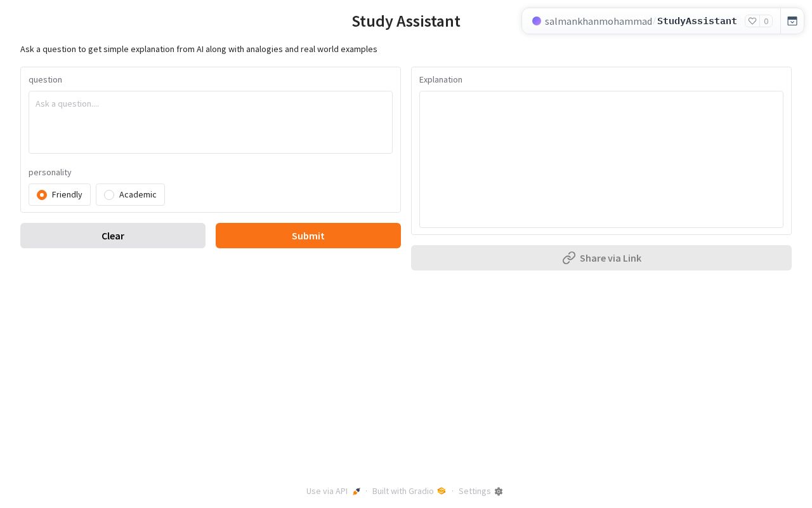Click the 'Explanation' label
The image size is (812, 508).
point(441,79)
